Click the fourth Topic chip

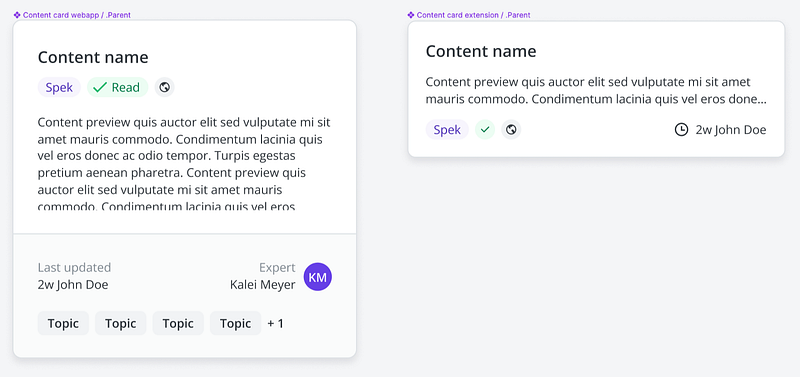[235, 323]
